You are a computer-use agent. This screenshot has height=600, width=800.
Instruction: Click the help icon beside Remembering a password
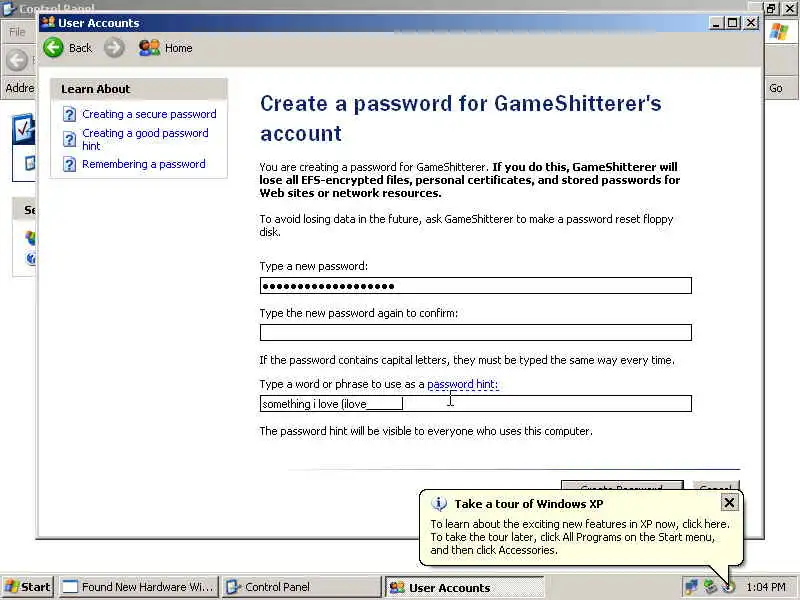coord(69,164)
